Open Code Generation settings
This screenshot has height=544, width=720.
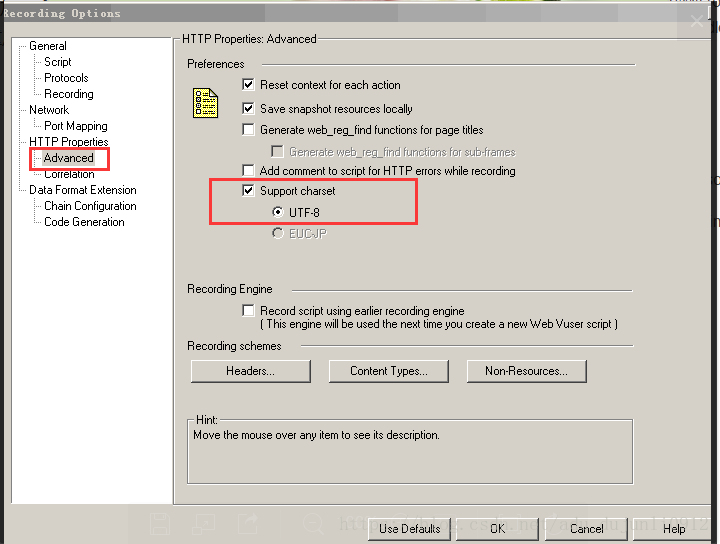[x=84, y=222]
